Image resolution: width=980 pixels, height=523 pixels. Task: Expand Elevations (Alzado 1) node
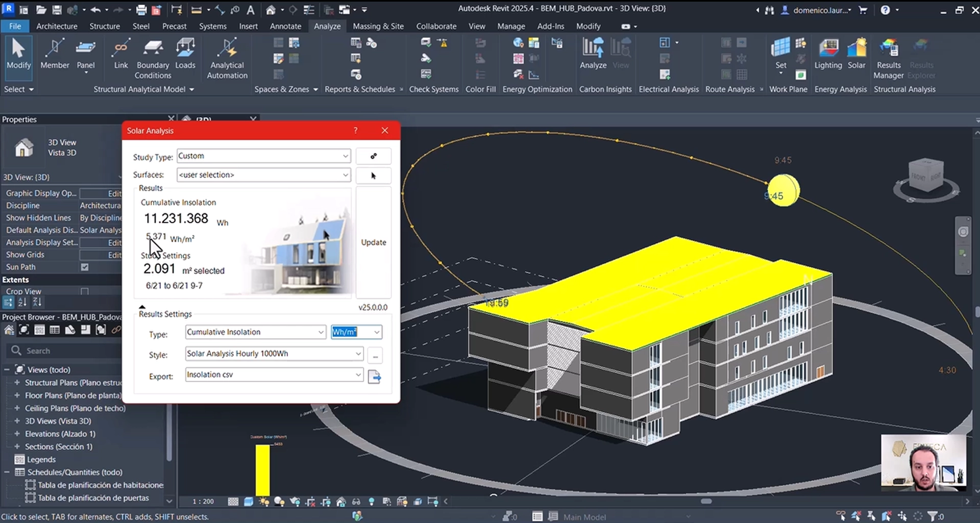point(17,434)
